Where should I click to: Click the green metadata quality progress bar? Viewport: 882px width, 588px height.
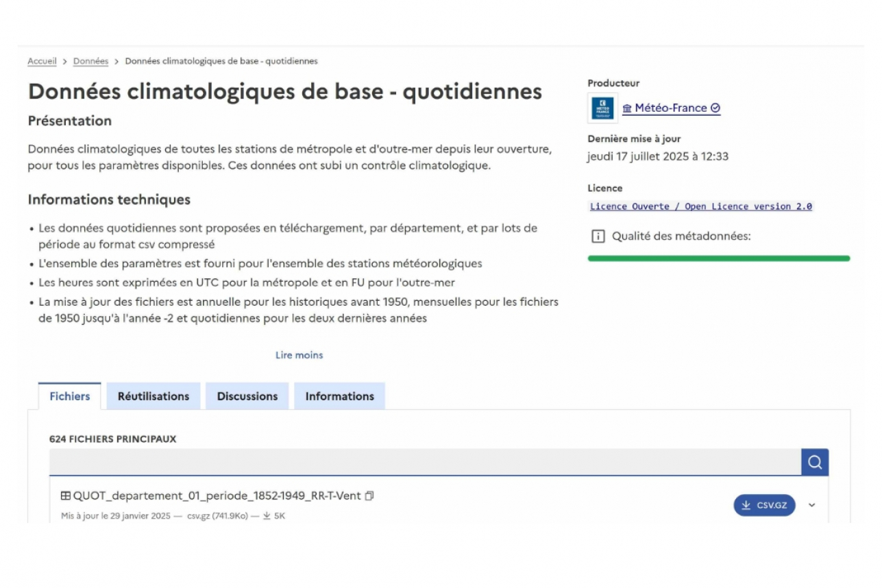coord(718,258)
